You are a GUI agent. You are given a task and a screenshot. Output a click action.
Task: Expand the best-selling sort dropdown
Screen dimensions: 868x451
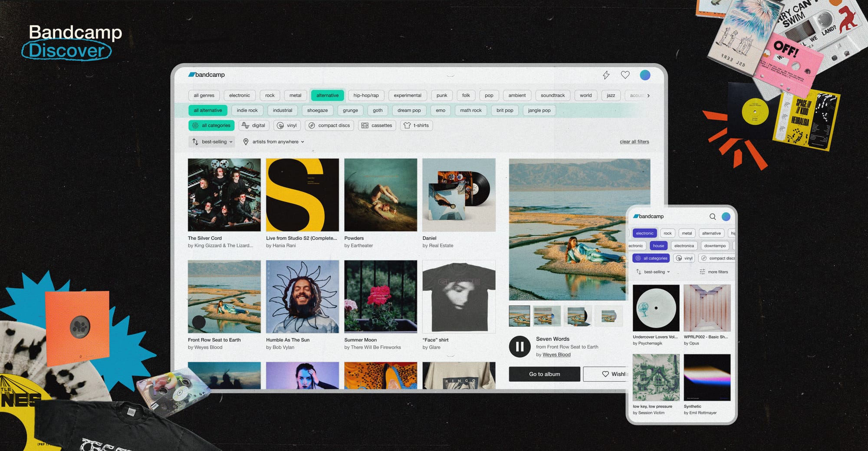212,142
